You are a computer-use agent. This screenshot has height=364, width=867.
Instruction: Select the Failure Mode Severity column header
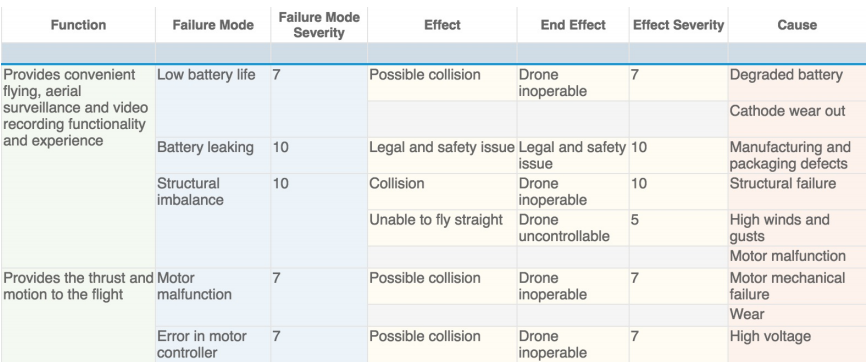click(318, 25)
